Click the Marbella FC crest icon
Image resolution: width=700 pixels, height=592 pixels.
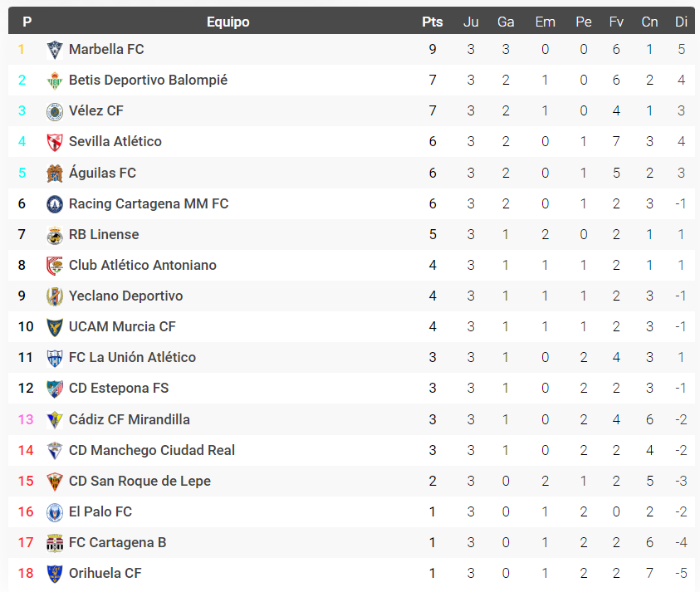click(55, 50)
